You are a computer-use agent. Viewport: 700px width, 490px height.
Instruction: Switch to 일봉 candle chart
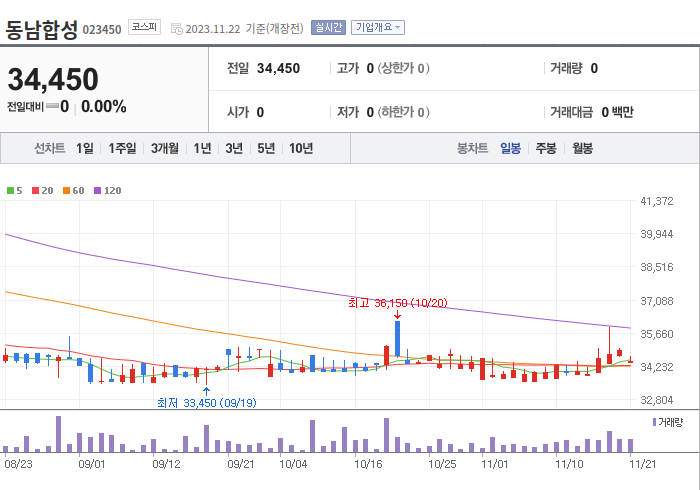click(x=510, y=148)
